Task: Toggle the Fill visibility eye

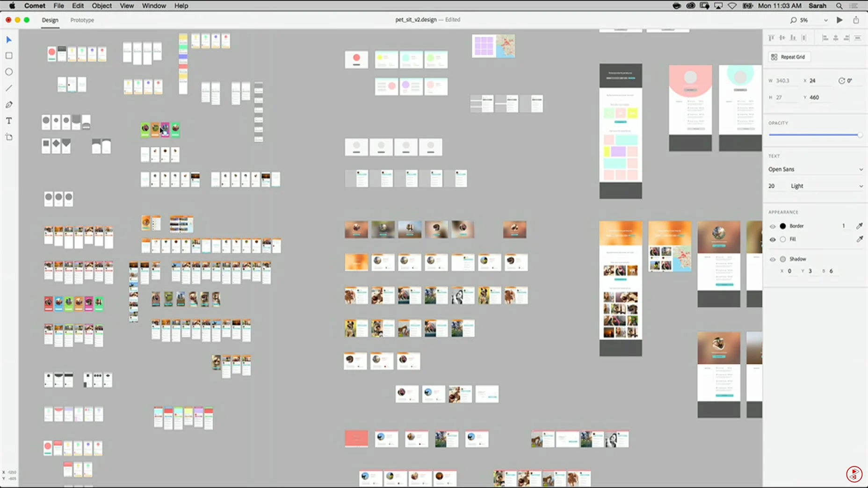Action: coord(773,239)
